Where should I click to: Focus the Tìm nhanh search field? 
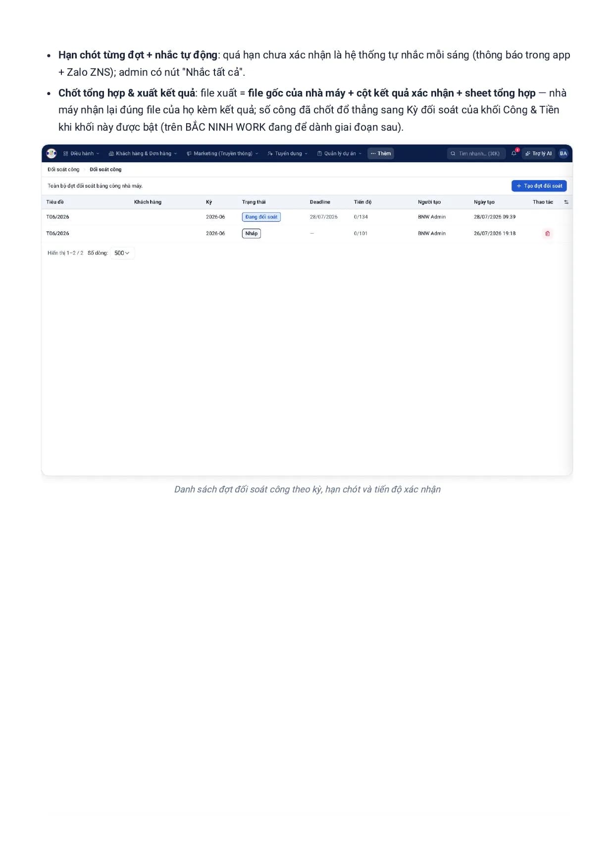pos(476,153)
